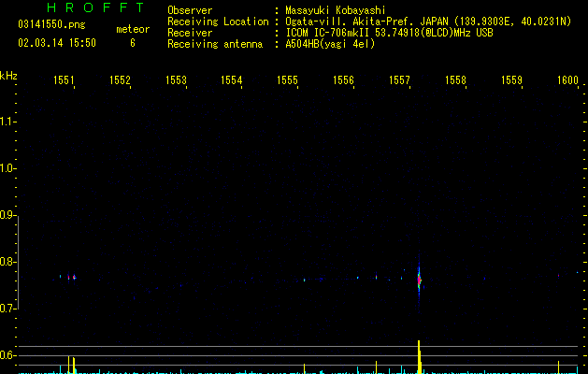Viewport: 588px width, 374px height.
Task: Click the meteor count label
Action: coord(133,29)
